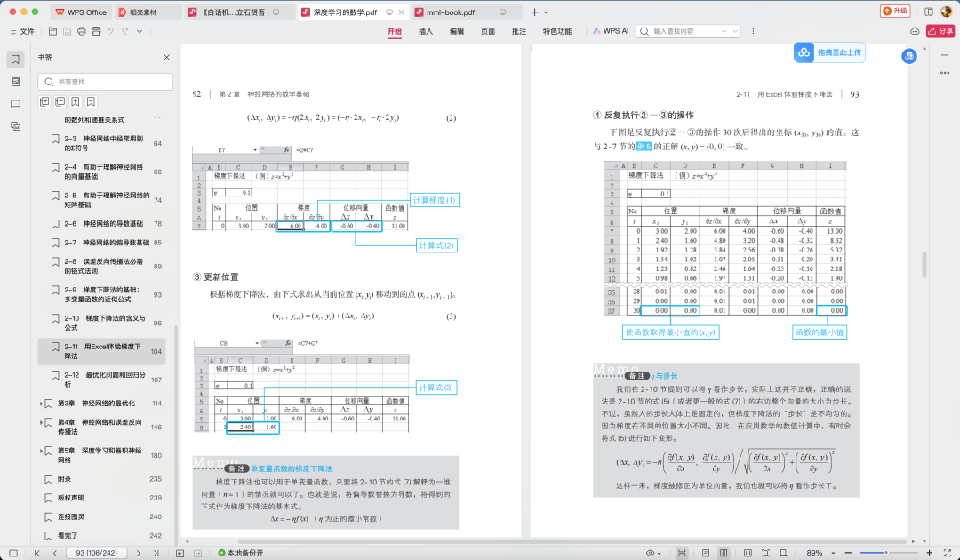Open the user avatar profile
This screenshot has width=960, height=560.
946,12
